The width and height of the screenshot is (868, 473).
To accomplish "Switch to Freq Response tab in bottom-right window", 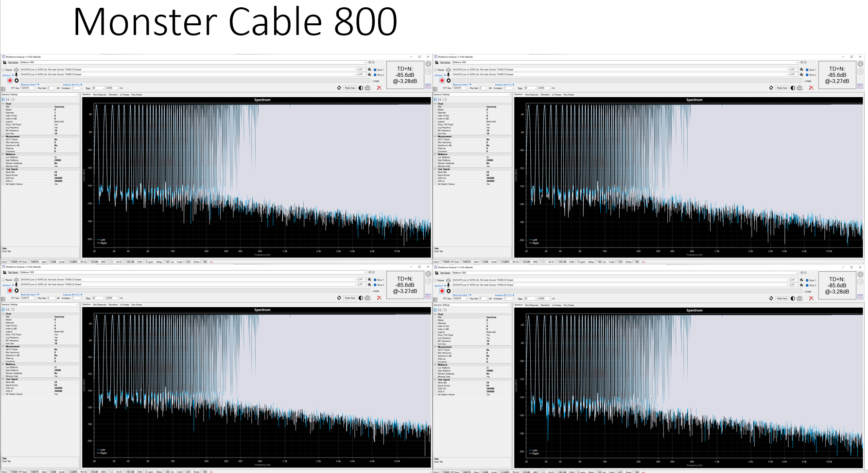I will point(532,305).
